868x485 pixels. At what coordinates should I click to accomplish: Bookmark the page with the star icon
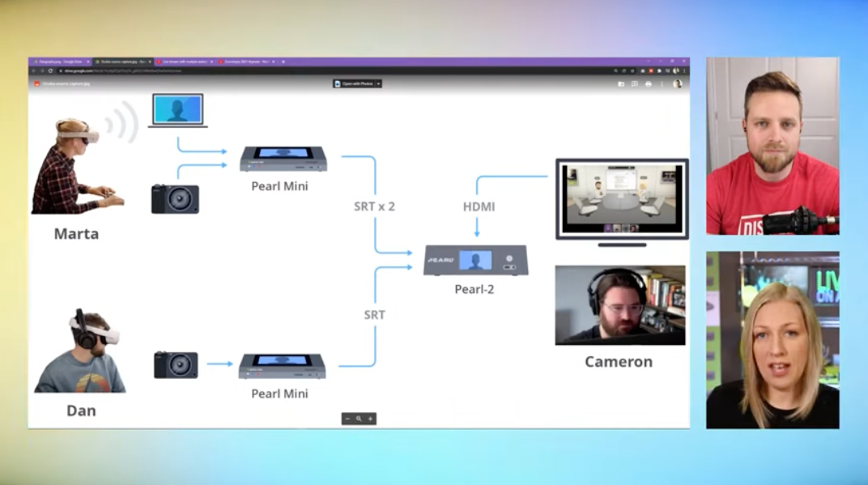pos(632,71)
